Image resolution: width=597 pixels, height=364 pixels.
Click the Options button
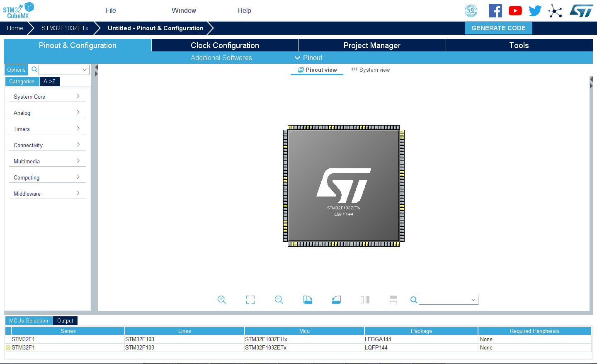[16, 70]
